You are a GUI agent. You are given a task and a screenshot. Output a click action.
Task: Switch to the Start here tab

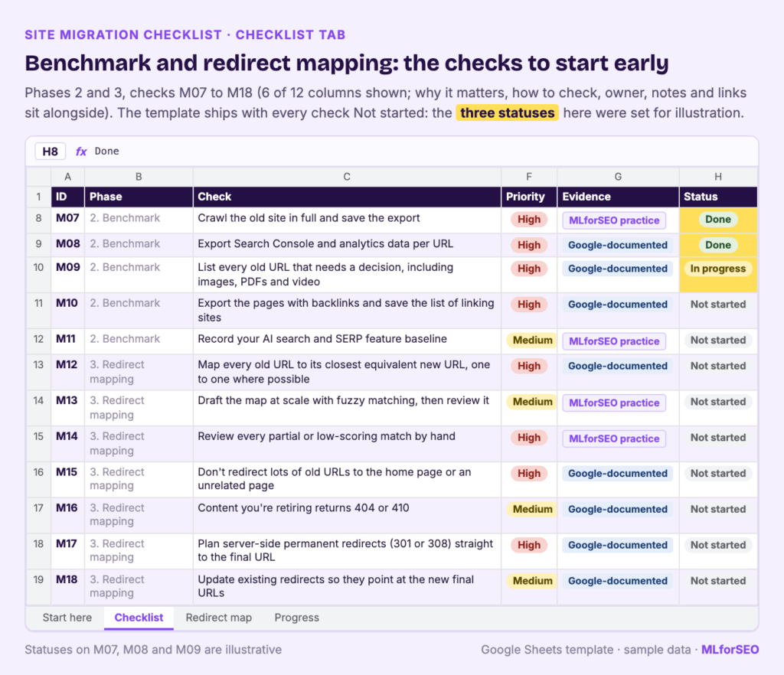pyautogui.click(x=67, y=618)
